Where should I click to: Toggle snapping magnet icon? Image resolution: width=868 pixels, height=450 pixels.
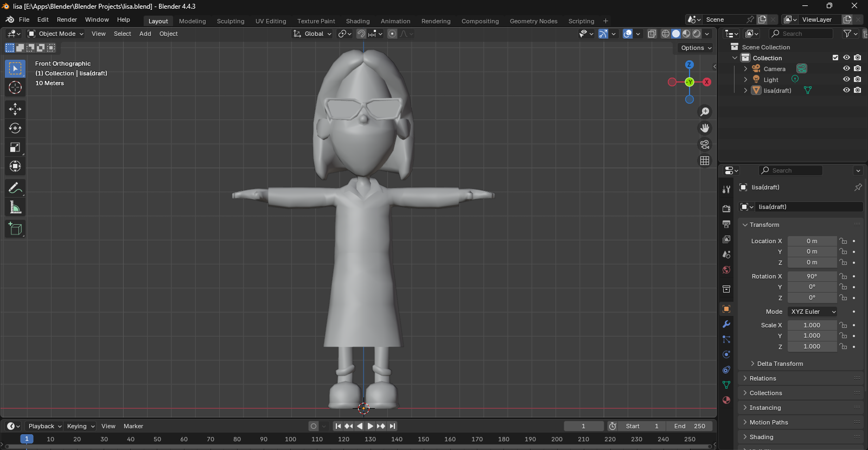(x=361, y=34)
